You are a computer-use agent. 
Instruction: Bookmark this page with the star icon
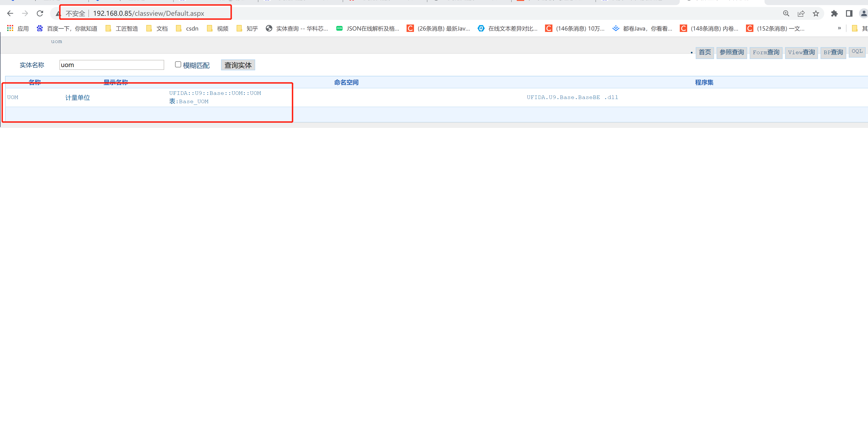(816, 13)
